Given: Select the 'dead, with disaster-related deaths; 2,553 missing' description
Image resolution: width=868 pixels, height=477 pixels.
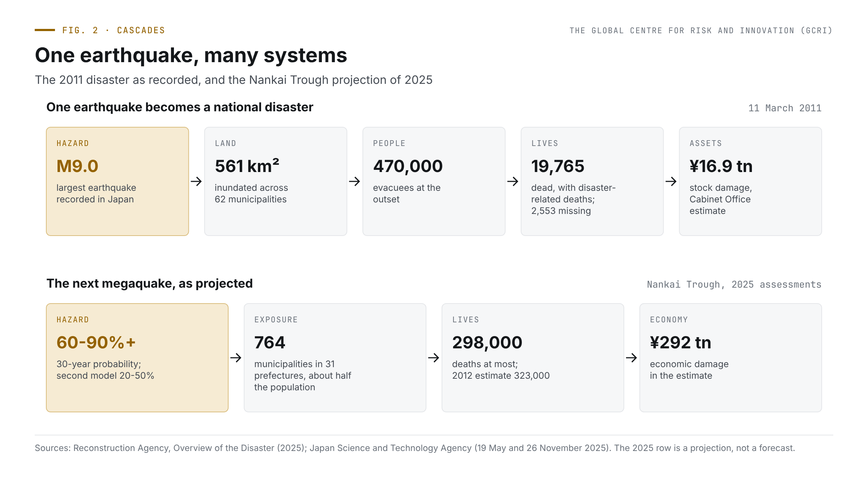Looking at the screenshot, I should tap(573, 199).
